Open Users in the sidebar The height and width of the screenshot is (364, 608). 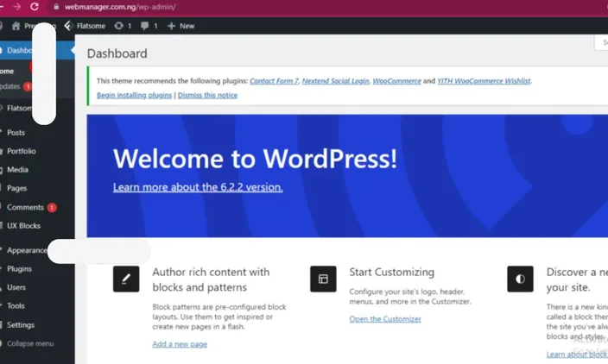click(x=16, y=287)
